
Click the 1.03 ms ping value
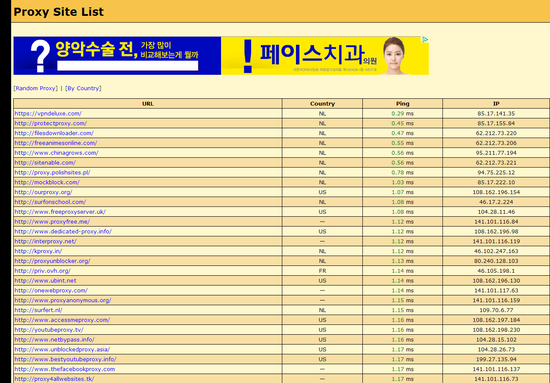click(402, 182)
